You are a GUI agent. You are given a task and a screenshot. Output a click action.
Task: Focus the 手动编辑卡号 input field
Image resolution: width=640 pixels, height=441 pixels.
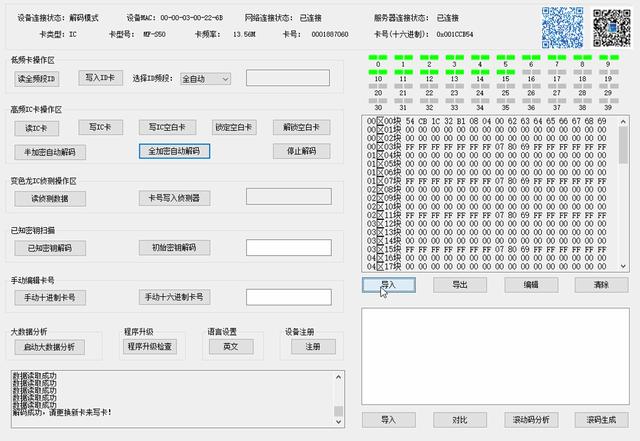click(x=289, y=297)
